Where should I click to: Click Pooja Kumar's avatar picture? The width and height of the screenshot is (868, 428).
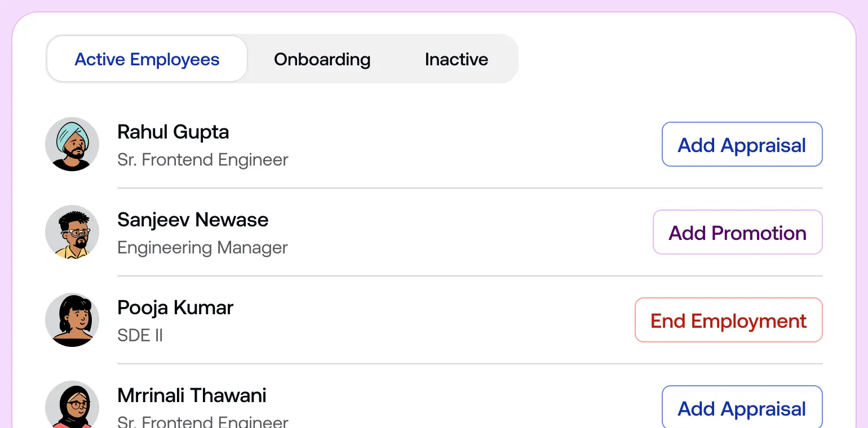(72, 320)
